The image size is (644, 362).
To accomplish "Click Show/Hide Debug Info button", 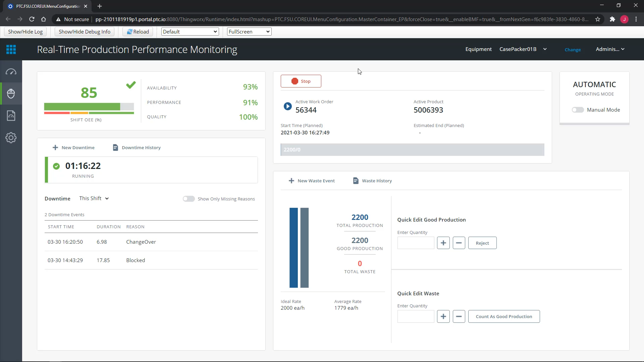I will 85,32.
